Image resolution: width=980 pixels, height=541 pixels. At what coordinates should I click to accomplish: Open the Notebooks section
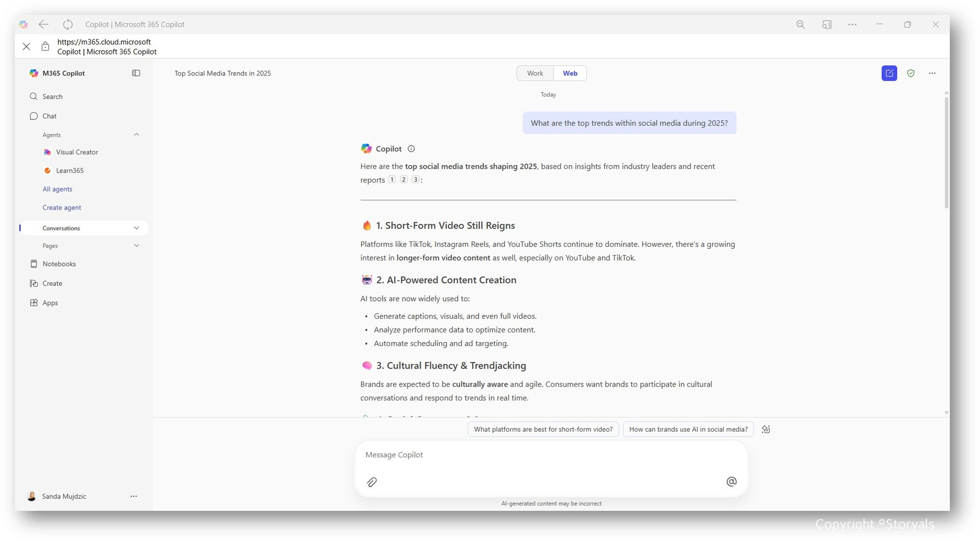59,264
